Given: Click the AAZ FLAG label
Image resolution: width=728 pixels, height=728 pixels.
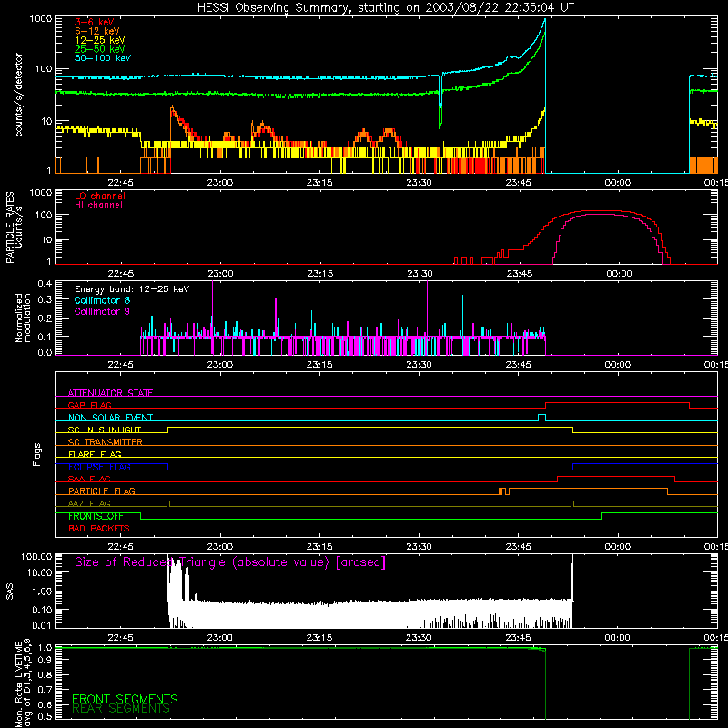Looking at the screenshot, I should [x=89, y=503].
